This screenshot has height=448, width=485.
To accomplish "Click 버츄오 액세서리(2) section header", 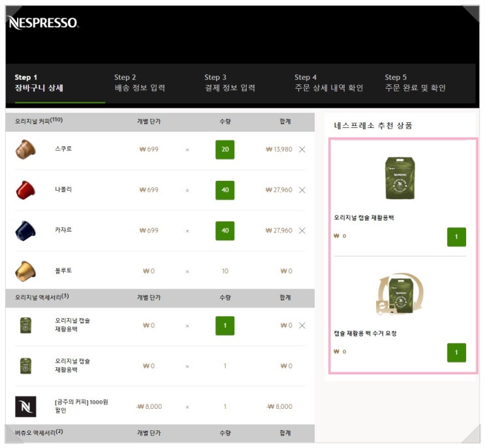I will pos(39,432).
